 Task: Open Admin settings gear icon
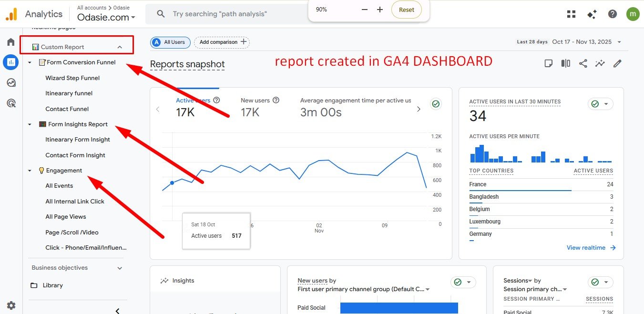pos(11,305)
